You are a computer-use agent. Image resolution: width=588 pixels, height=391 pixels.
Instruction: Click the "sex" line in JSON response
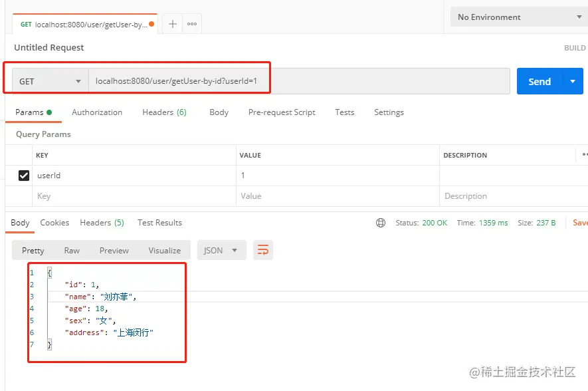90,321
